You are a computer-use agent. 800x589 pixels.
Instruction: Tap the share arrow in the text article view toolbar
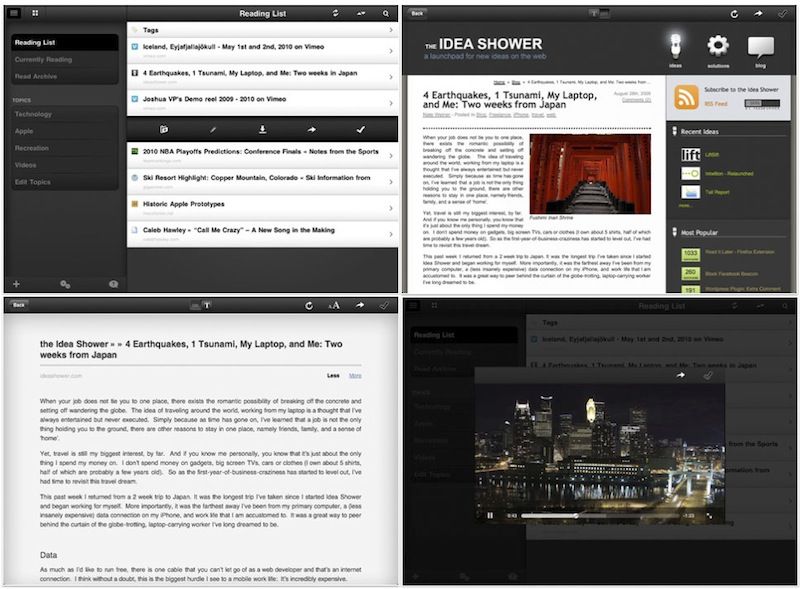coord(360,305)
